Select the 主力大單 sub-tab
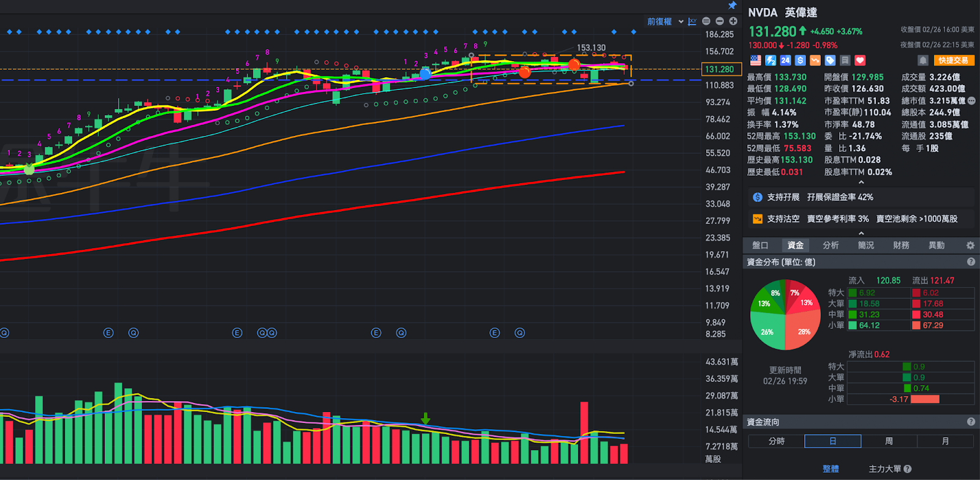The height and width of the screenshot is (480, 980). tap(885, 469)
